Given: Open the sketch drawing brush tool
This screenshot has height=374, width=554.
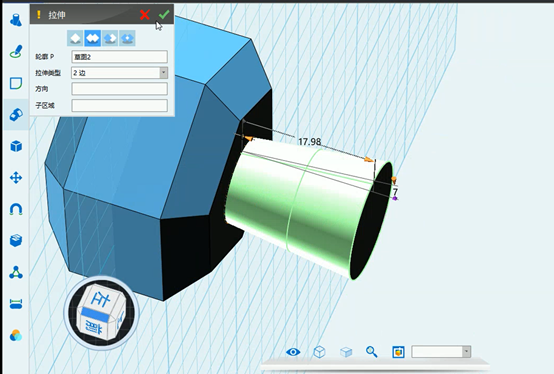Looking at the screenshot, I should 16,52.
